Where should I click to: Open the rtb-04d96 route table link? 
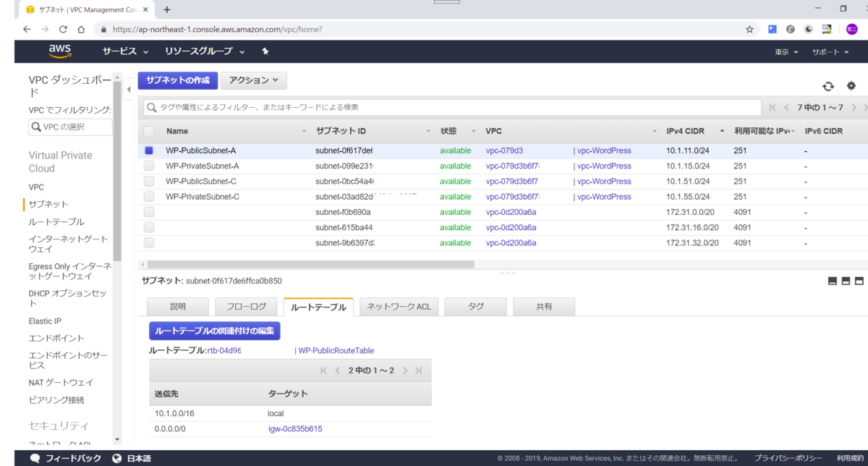coord(224,350)
